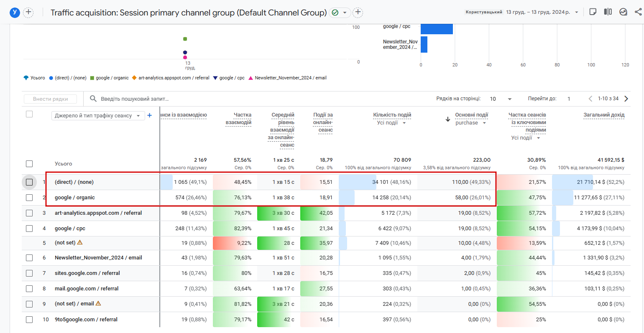Add a secondary dimension with blue plus
Viewport: 644px width, 333px height.
(150, 115)
